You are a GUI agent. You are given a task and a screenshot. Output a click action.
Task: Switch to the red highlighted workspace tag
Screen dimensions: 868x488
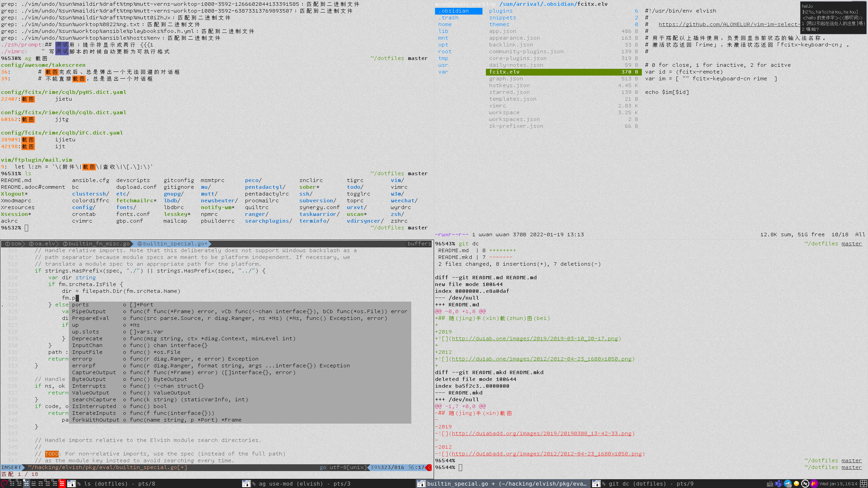point(62,484)
